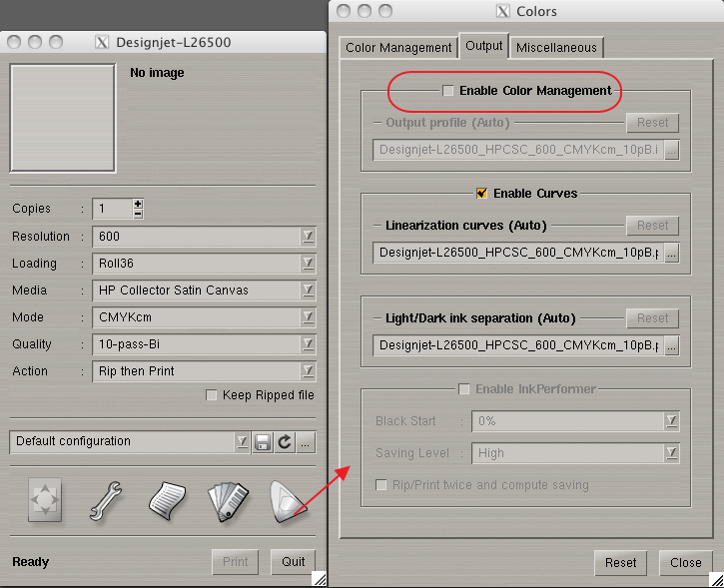Toggle Keep Ripped file checkbox
Screen dimensions: 724x588
point(211,395)
